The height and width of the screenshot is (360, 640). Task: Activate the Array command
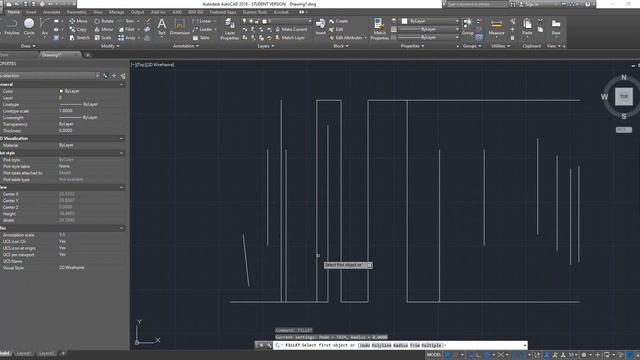(127, 38)
